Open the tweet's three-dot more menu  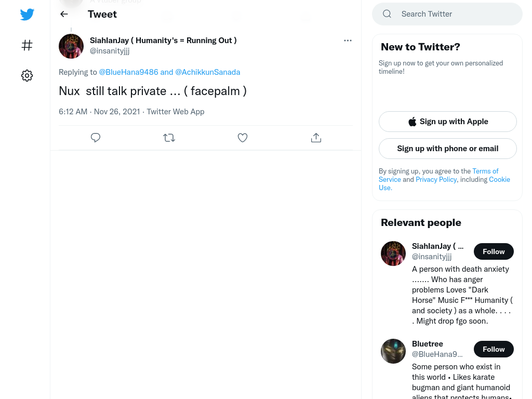[x=348, y=41]
